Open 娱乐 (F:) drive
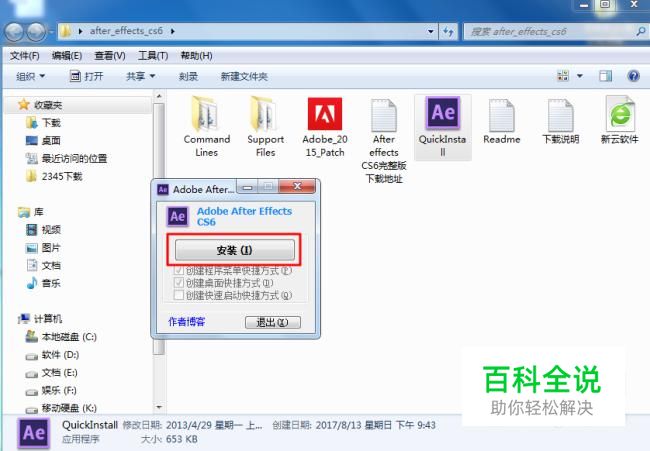The image size is (650, 451). pos(51,390)
